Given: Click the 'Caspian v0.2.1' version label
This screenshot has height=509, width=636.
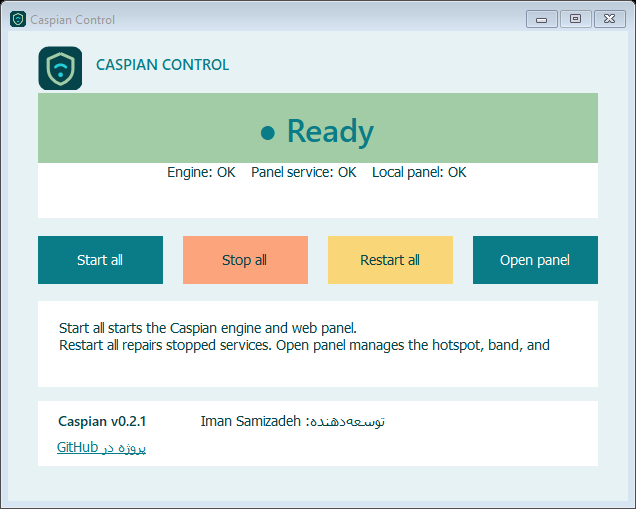Looking at the screenshot, I should tap(102, 421).
